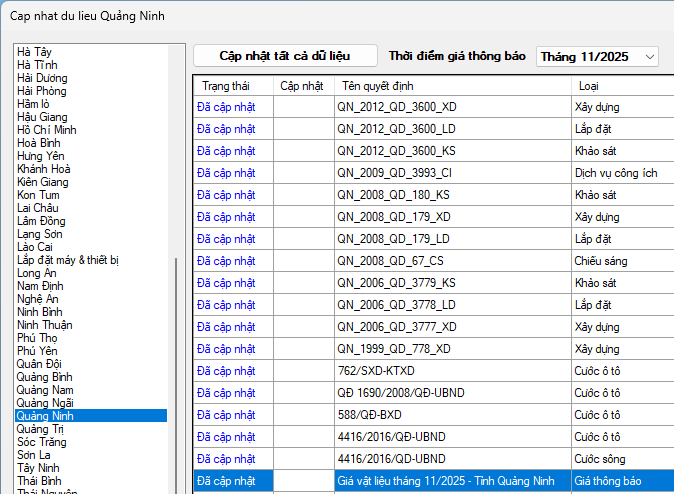Click the "Cập nhật tất cả dữ liệu" button
Screen dimensions: 674x494
(x=285, y=56)
